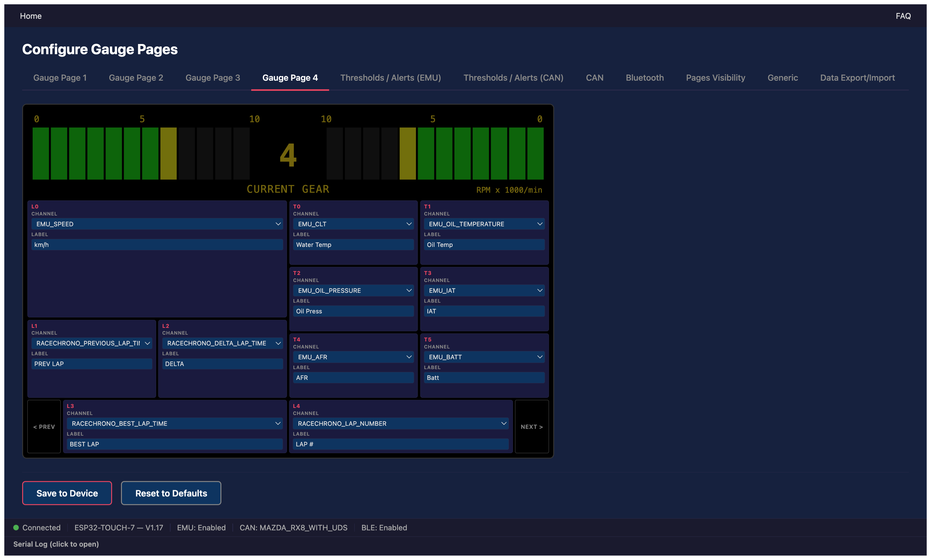Open the Gauge Page 3 tab

212,78
